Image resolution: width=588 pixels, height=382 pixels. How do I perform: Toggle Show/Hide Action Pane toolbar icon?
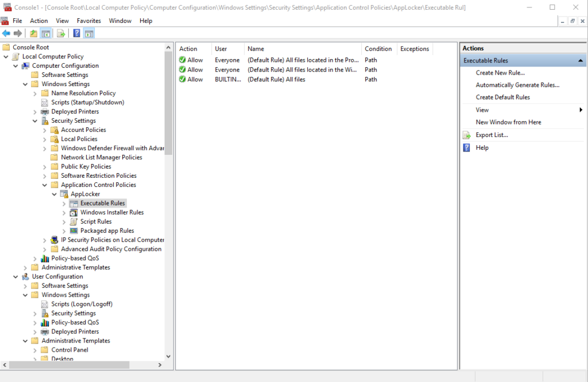tap(89, 33)
